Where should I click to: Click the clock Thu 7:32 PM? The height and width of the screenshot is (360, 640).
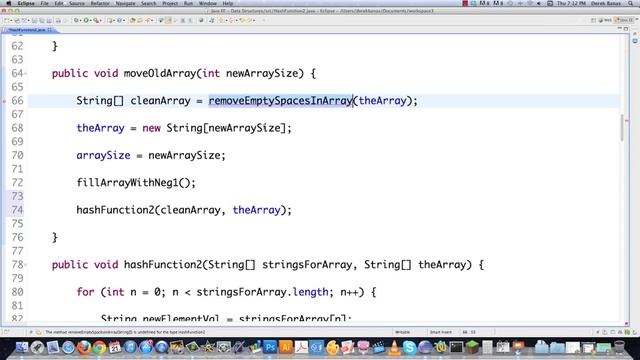[571, 3]
